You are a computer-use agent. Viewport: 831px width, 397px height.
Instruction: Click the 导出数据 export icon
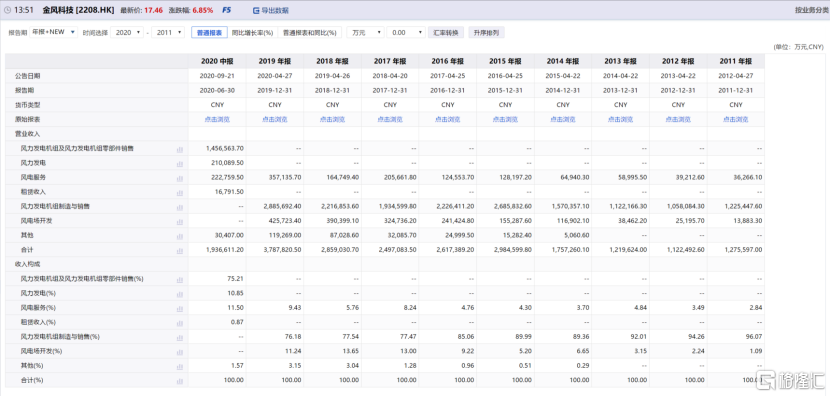(256, 10)
